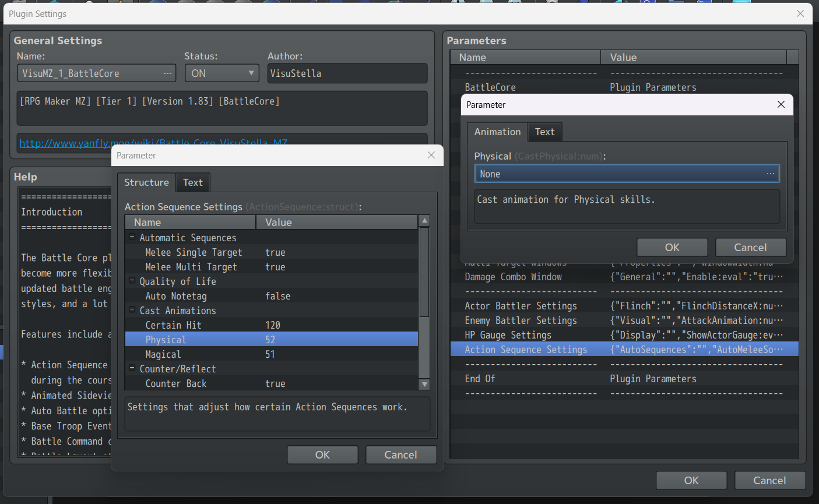Cancel the Action Sequence Settings dialog
This screenshot has width=819, height=504.
[401, 454]
